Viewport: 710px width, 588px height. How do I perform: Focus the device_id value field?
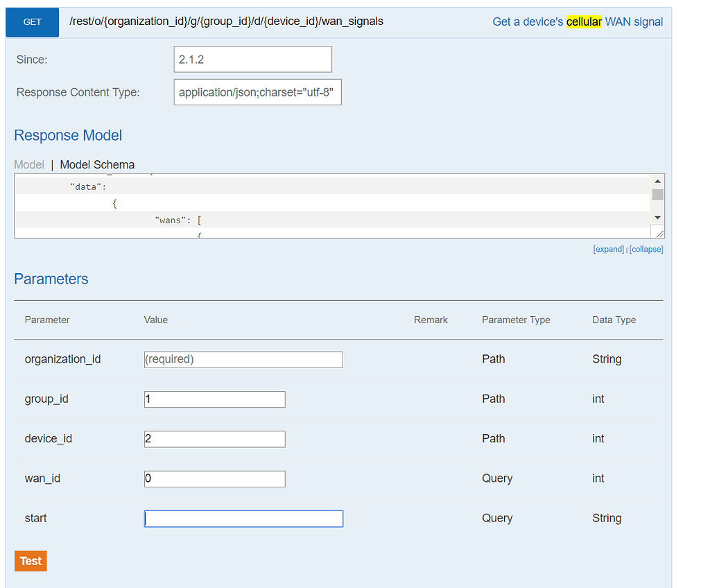pos(215,440)
